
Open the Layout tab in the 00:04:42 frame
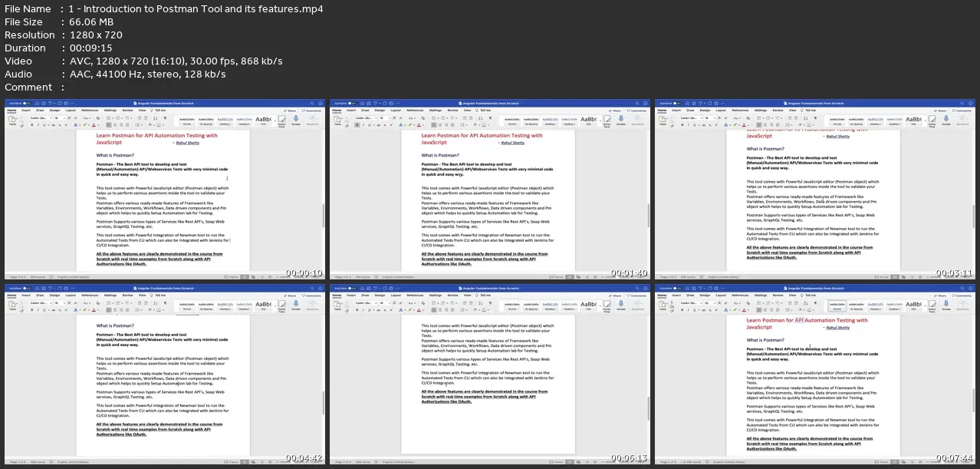click(71, 296)
